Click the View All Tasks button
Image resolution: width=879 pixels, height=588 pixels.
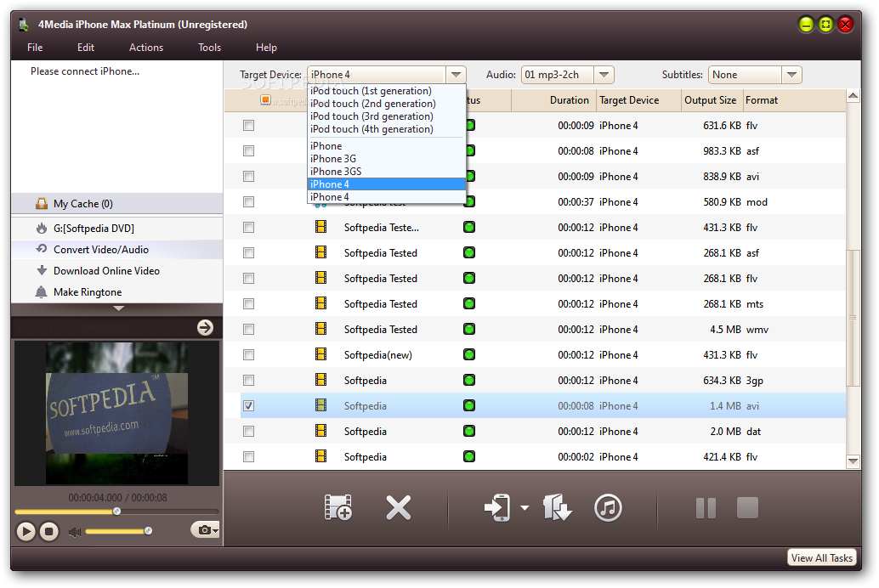pos(821,557)
